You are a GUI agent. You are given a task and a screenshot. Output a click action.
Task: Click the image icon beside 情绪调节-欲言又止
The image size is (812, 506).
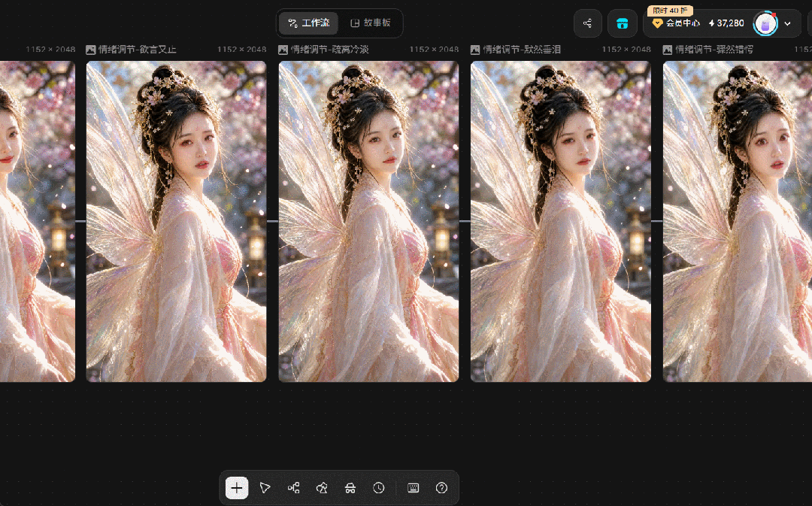click(x=91, y=50)
